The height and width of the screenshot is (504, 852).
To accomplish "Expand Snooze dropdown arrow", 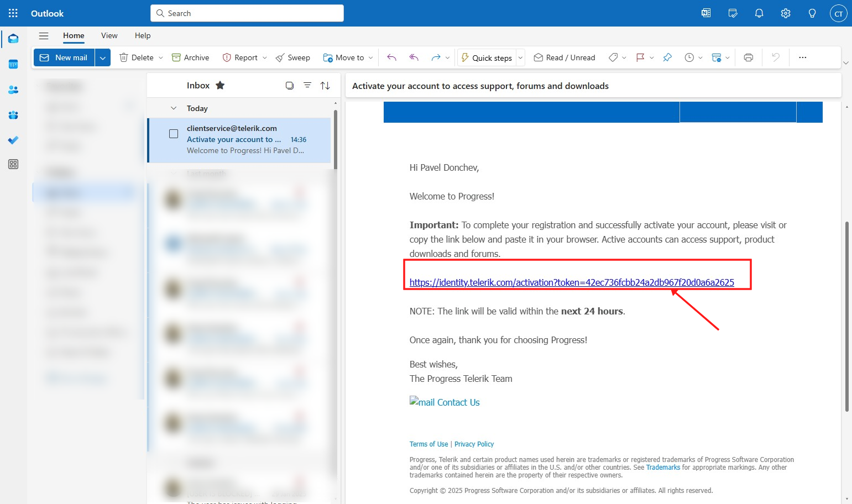I will (x=701, y=57).
